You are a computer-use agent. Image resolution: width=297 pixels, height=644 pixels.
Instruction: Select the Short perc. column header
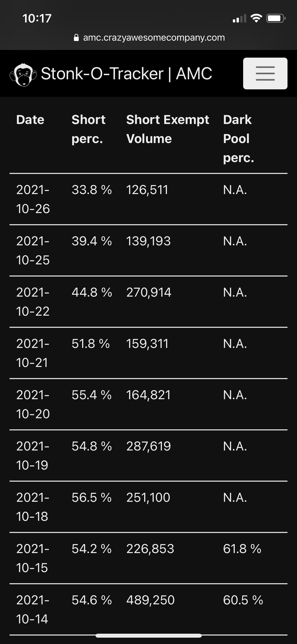88,129
